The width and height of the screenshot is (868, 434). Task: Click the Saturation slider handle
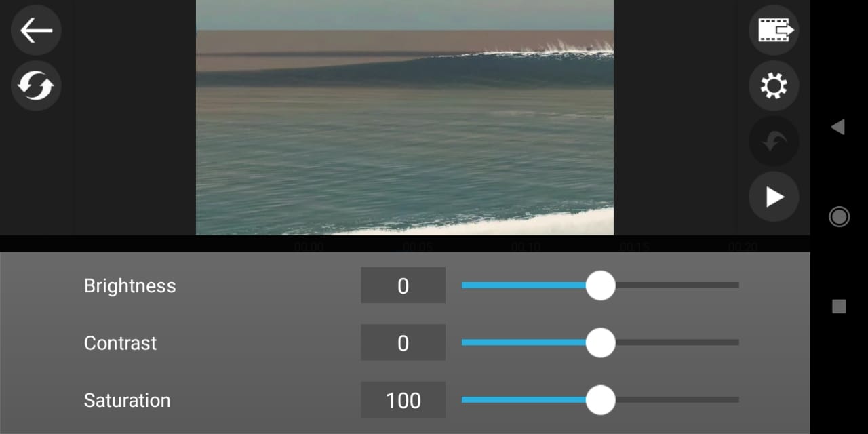coord(600,400)
